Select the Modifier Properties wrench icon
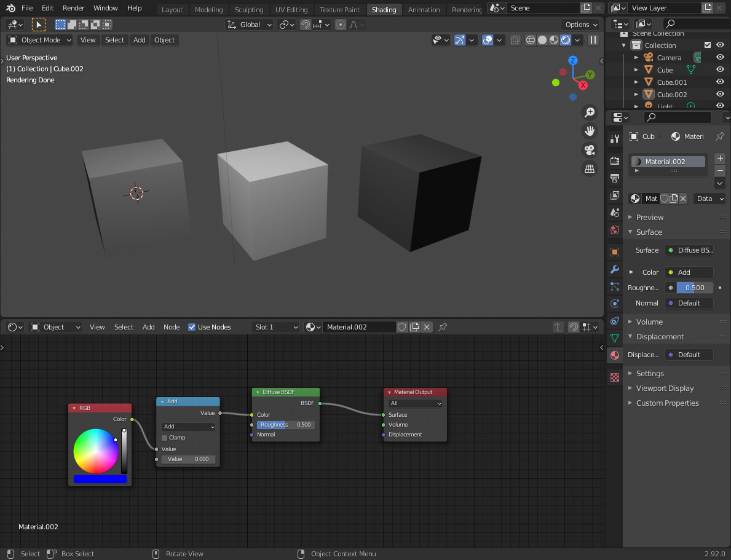 coord(614,269)
